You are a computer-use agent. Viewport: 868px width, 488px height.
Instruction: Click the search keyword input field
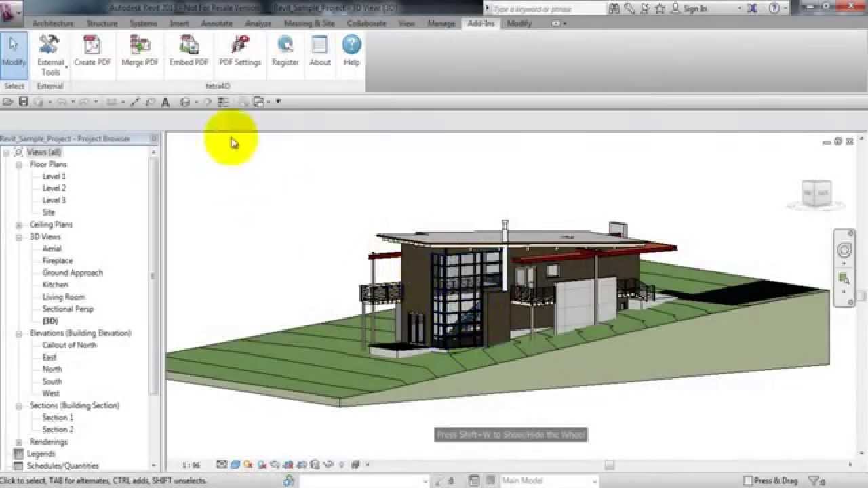click(547, 9)
